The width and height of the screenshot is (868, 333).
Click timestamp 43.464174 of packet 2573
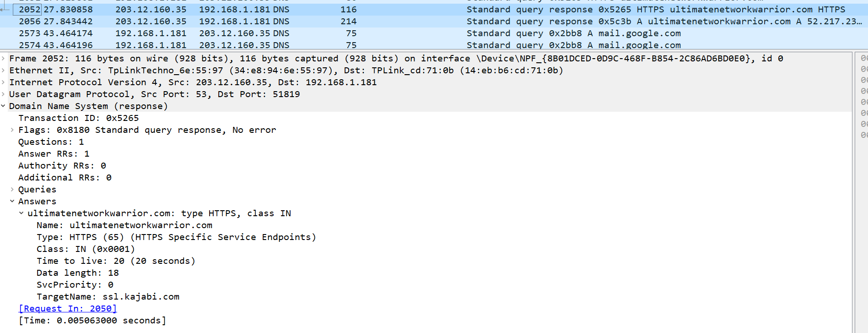pos(68,33)
